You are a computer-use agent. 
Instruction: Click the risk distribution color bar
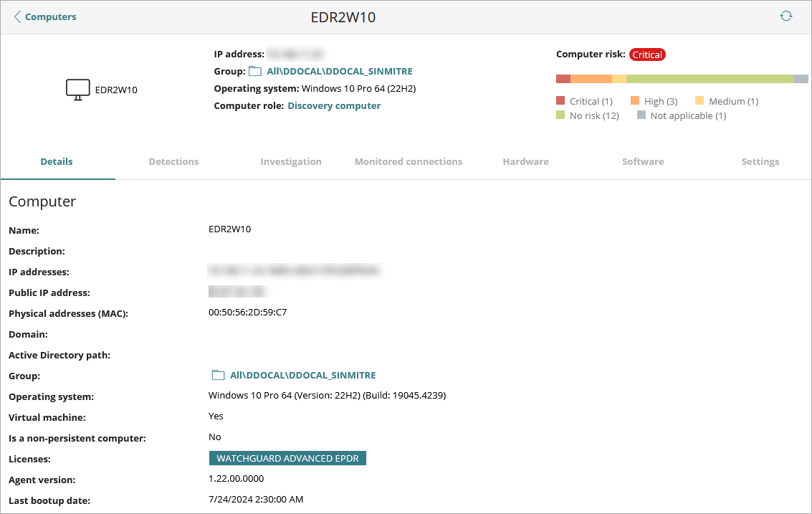point(681,78)
